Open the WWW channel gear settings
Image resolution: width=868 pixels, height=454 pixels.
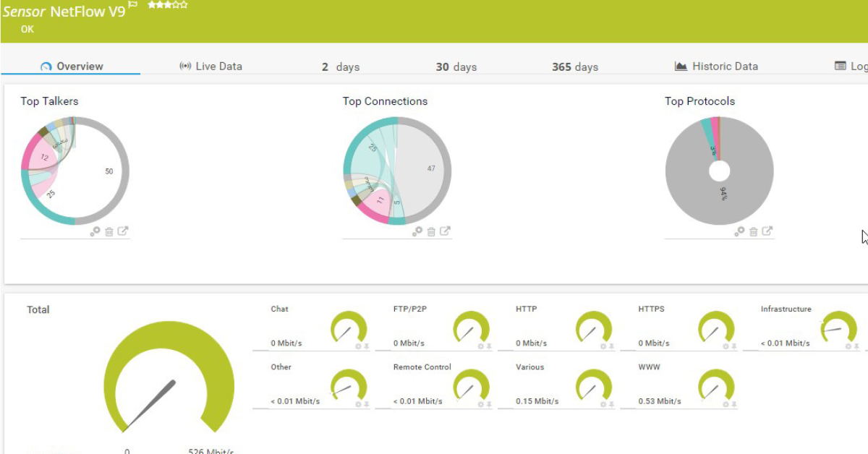726,404
